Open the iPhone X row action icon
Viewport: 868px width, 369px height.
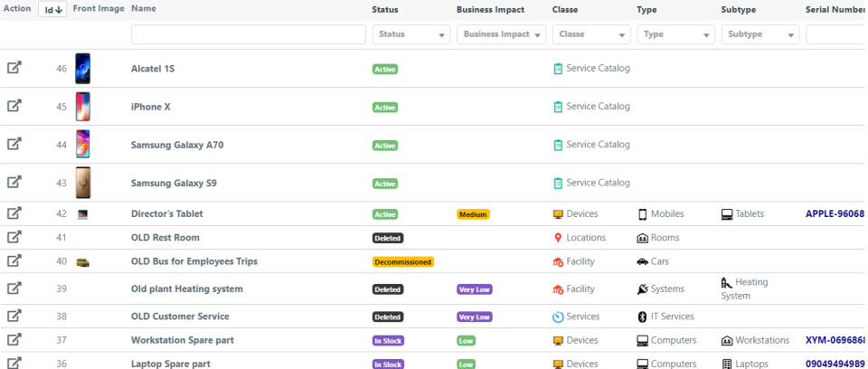tap(14, 106)
